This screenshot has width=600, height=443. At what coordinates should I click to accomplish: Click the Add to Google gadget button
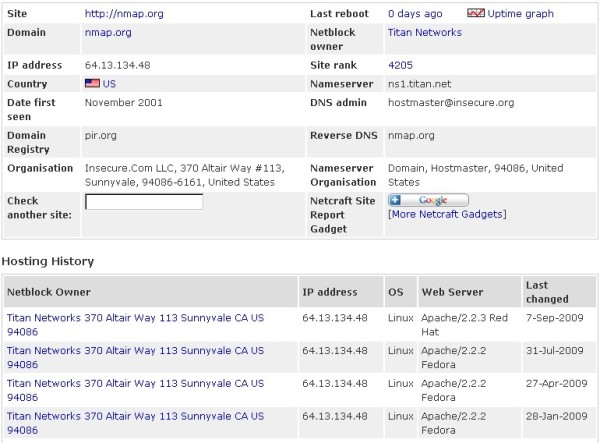[x=428, y=200]
